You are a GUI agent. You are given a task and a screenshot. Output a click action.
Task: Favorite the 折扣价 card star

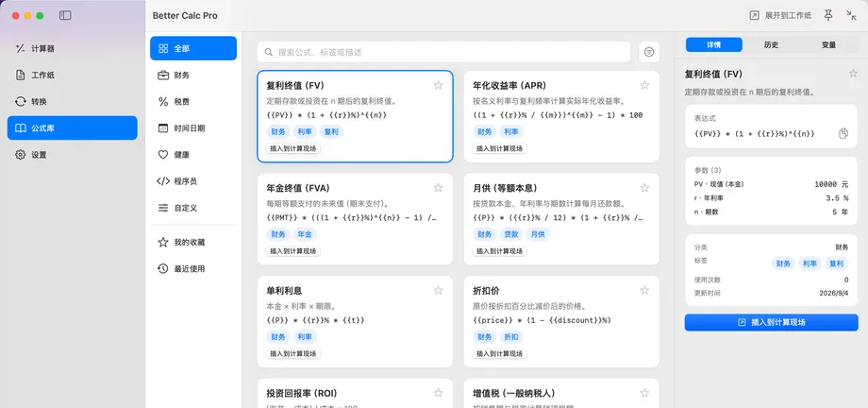(x=645, y=290)
